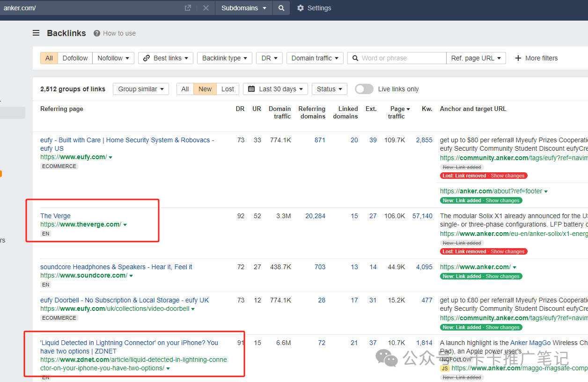This screenshot has width=588, height=382.
Task: Focus the Word or phrase search field
Action: 397,58
